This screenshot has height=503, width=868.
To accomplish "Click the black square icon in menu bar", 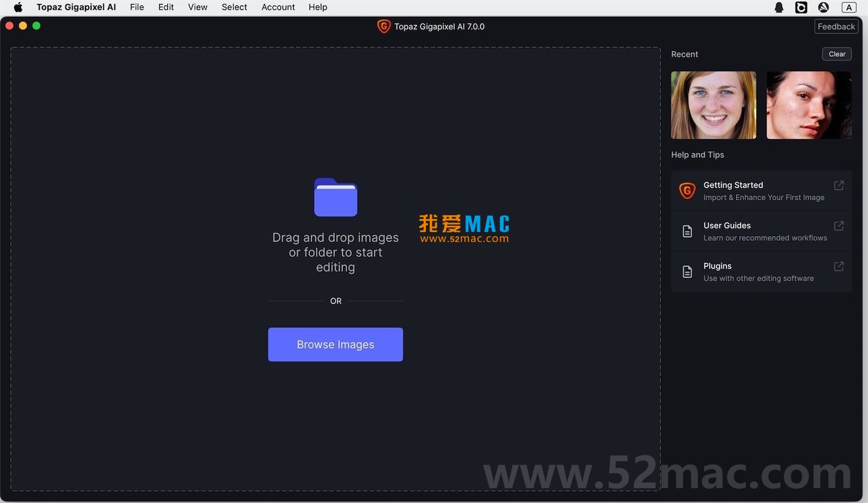I will click(x=801, y=7).
